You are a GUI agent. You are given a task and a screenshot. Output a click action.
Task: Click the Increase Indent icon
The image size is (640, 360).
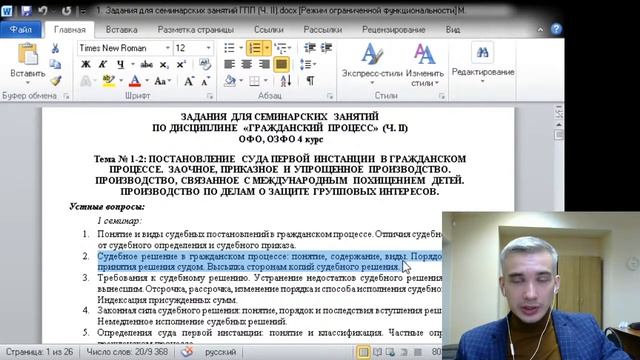click(x=326, y=48)
